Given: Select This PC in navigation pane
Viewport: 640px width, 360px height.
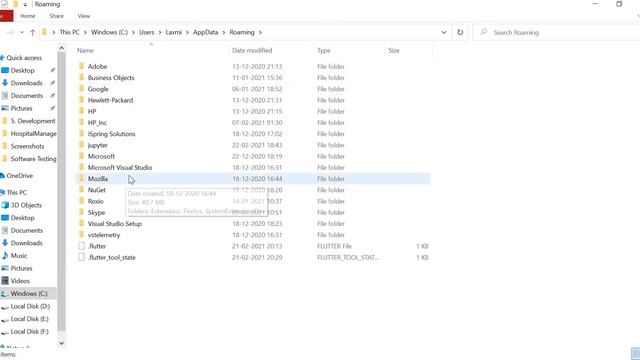Looking at the screenshot, I should pyautogui.click(x=17, y=192).
